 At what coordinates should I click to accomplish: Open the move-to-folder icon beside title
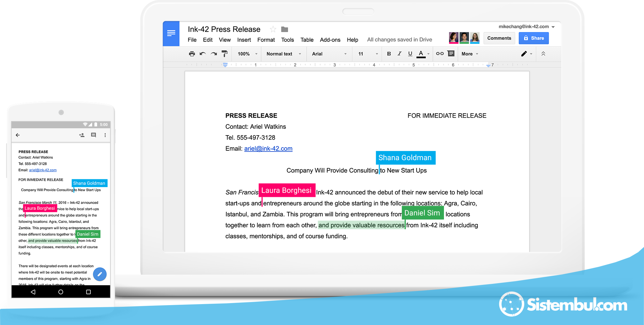[x=284, y=29]
